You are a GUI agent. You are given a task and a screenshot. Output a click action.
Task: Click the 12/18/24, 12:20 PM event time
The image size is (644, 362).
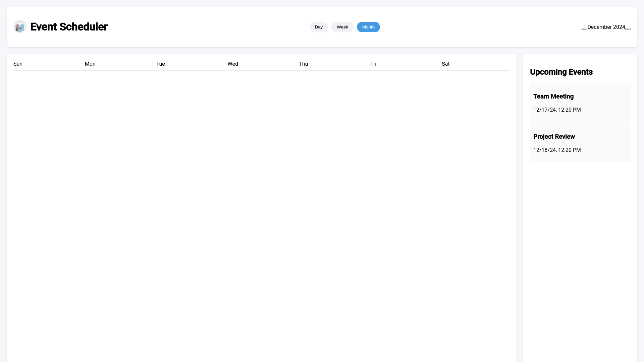click(x=557, y=150)
